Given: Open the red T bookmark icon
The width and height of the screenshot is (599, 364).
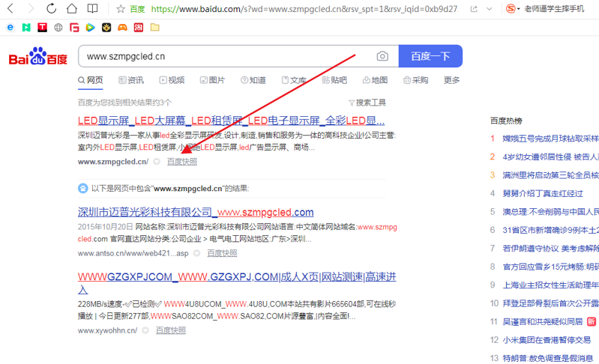Looking at the screenshot, I should pyautogui.click(x=43, y=28).
